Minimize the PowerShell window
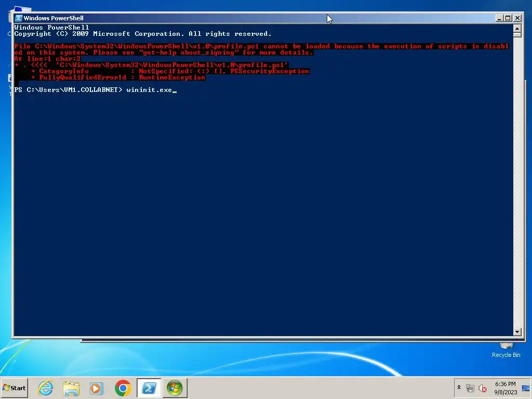Viewport: 532px width, 399px height. click(x=499, y=18)
